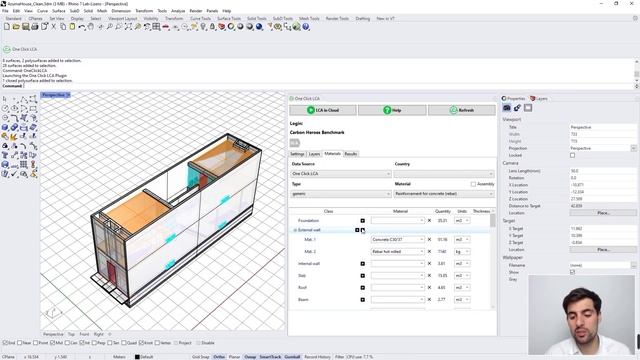Click the Print icon
Viewport: 640px width, 360px height.
(35, 27)
